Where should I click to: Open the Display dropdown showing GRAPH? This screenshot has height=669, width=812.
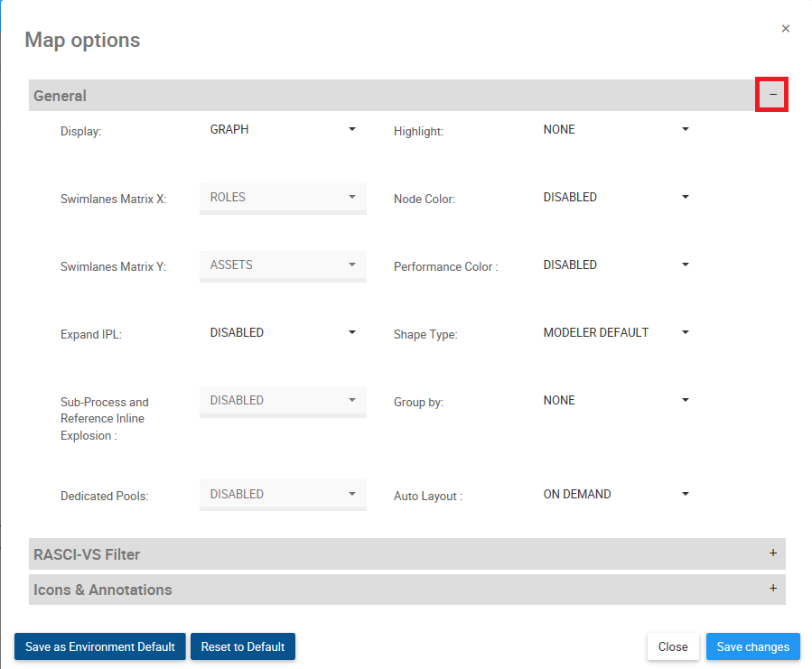(x=283, y=130)
